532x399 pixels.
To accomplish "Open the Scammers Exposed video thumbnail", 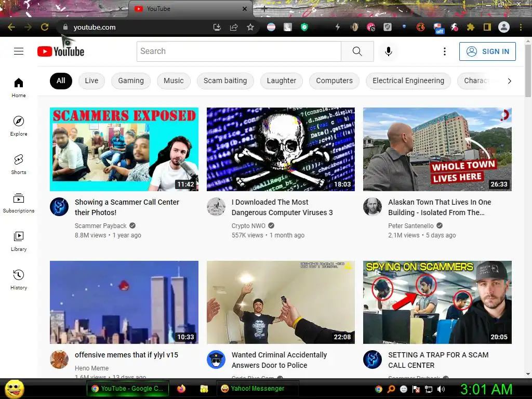I will click(124, 149).
